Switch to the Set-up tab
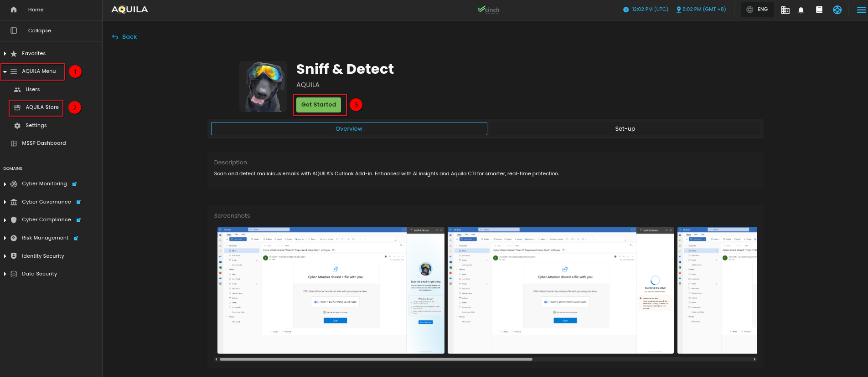This screenshot has width=868, height=377. (625, 129)
